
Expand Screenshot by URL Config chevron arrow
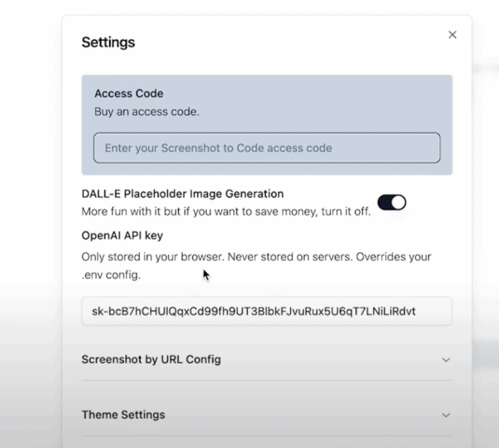tap(446, 360)
